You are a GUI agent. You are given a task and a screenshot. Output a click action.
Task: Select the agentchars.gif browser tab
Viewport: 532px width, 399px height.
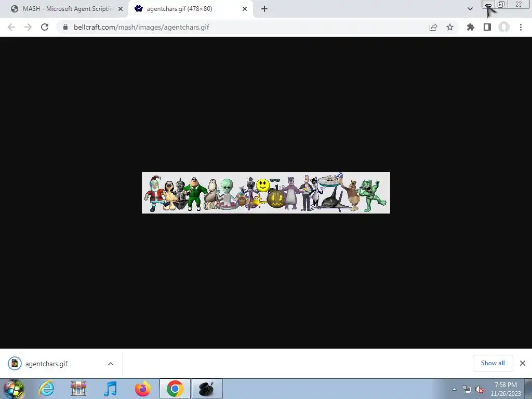click(x=183, y=9)
